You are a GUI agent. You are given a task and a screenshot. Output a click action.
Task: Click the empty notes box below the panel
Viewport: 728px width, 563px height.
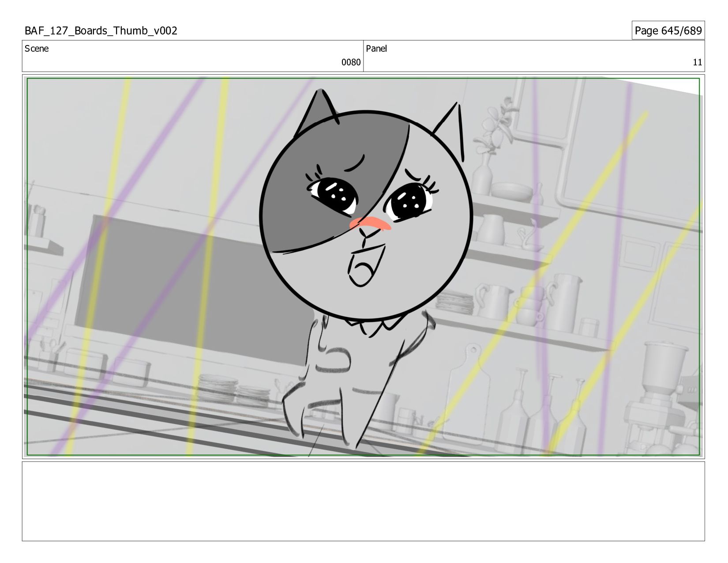tap(364, 501)
